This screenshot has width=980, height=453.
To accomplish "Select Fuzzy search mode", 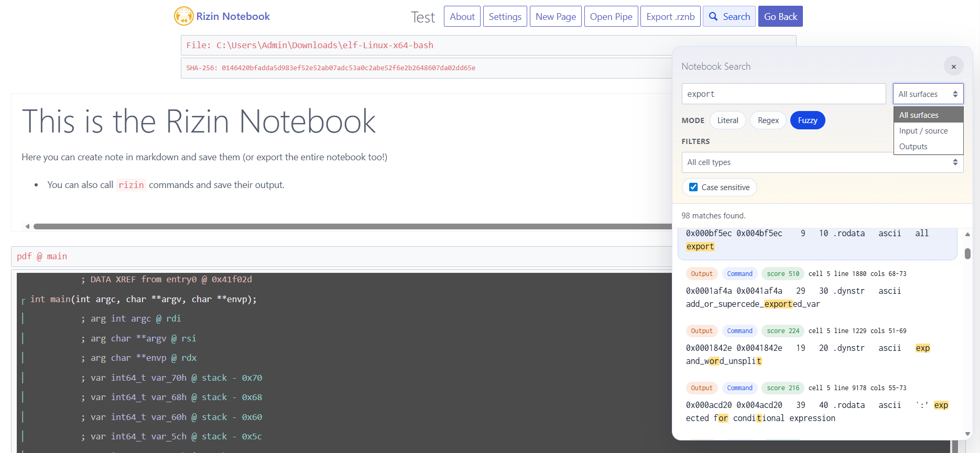I will pos(808,120).
